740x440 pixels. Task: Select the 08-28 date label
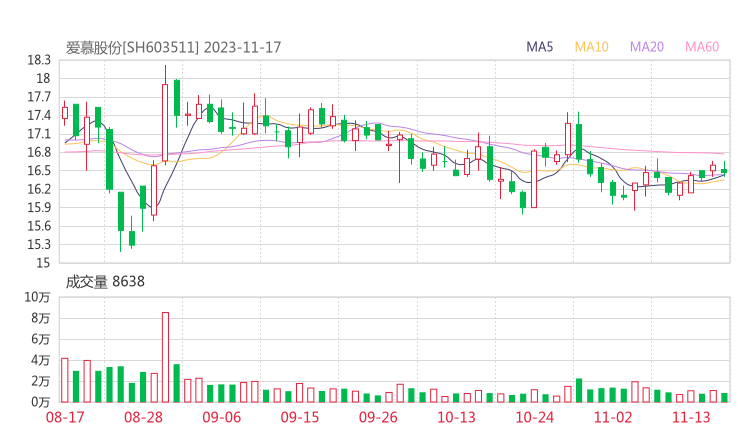point(143,417)
